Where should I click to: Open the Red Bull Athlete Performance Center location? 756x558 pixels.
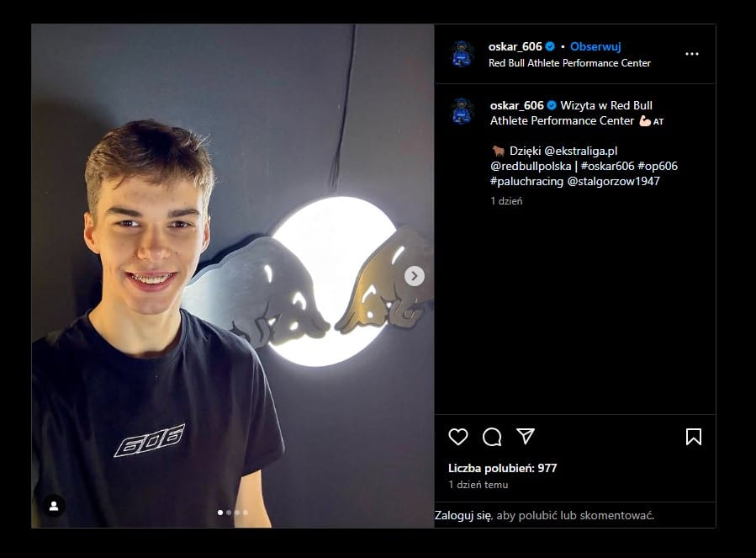569,63
